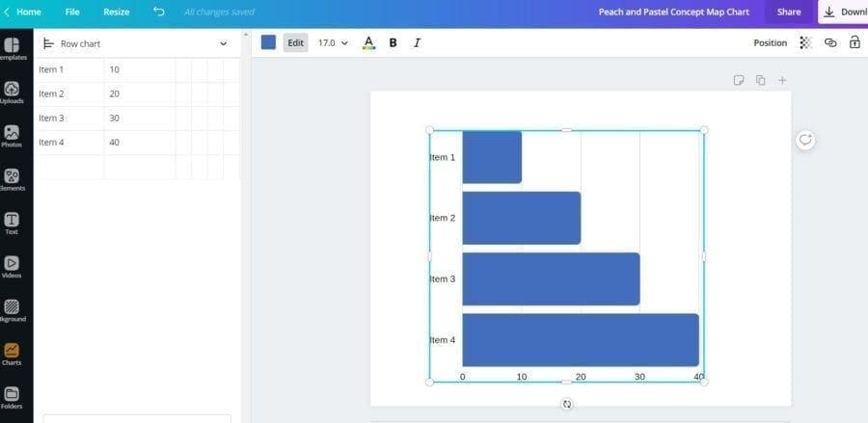Viewport: 868px width, 423px height.
Task: Lock the selected chart element
Action: pyautogui.click(x=854, y=42)
